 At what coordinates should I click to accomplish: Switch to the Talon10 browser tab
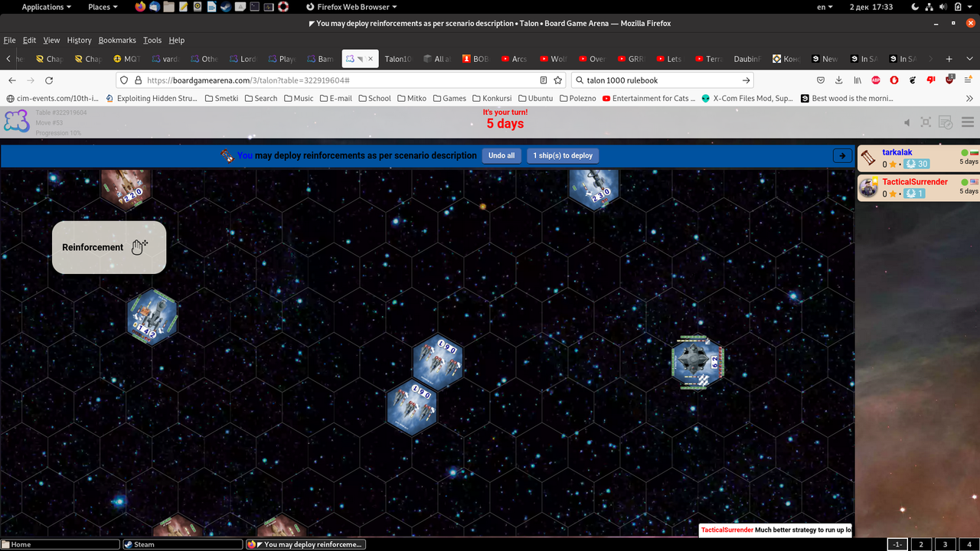point(397,59)
